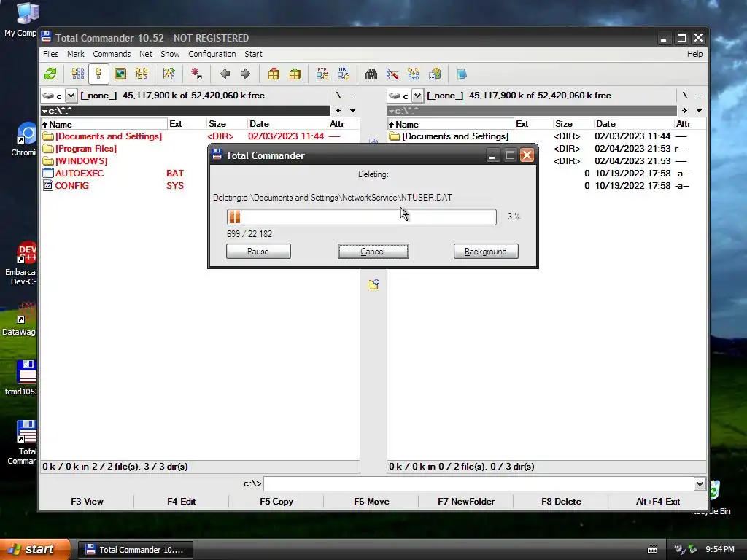Open the Files menu
The width and height of the screenshot is (747, 560).
coord(50,54)
